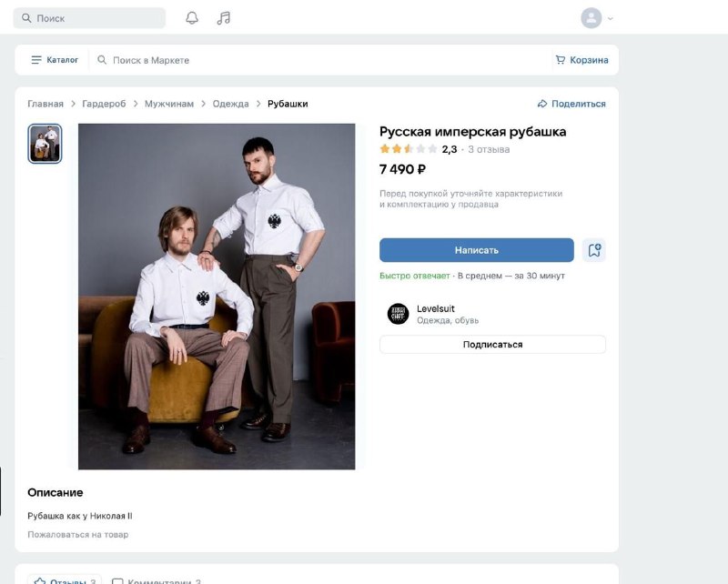Click the Рубашки breadcrumb
728x584 pixels.
(x=288, y=104)
